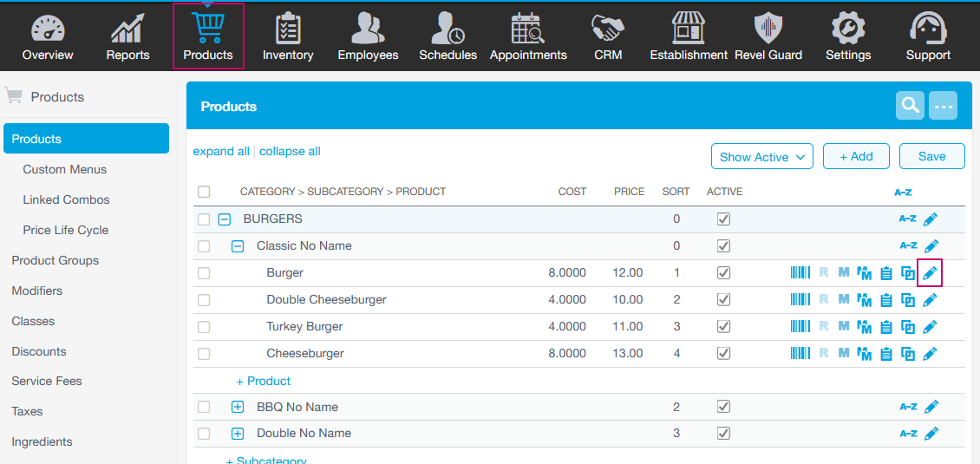
Task: Check the selection box beside Cheeseburger
Action: click(x=204, y=354)
